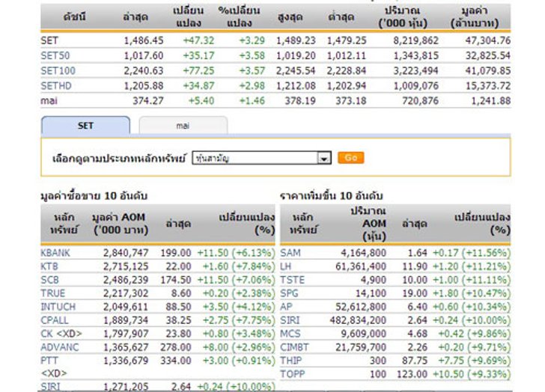
Task: Open the SET100 index link
Action: (x=58, y=70)
